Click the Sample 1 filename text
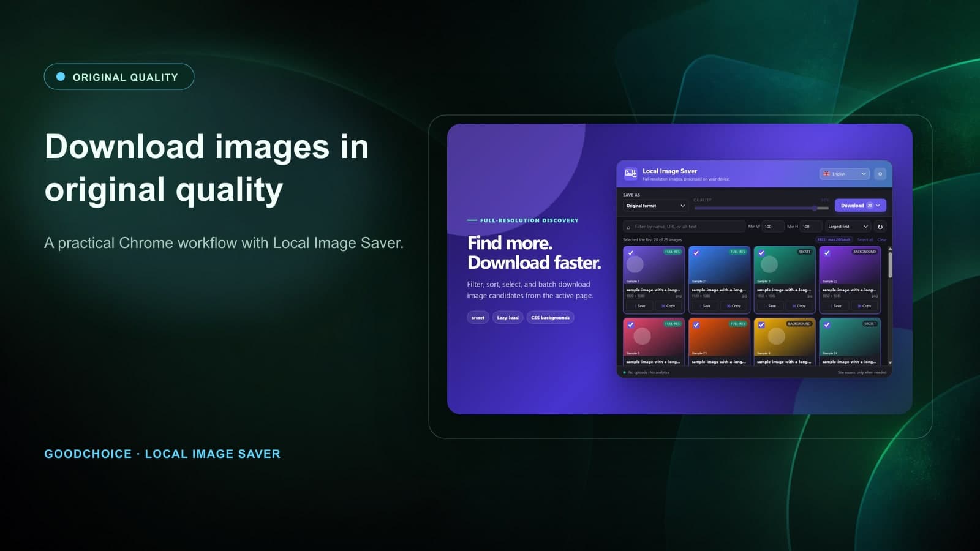The image size is (980, 551). tap(653, 290)
